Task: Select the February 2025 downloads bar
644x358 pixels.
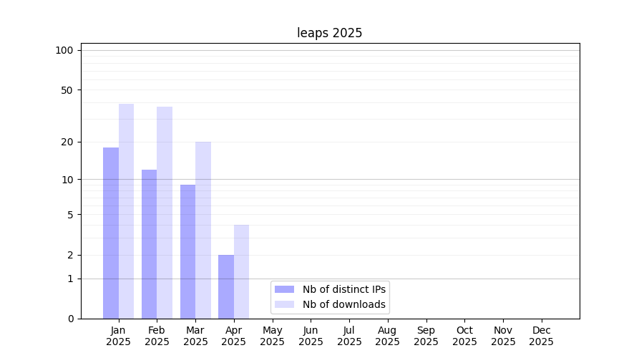Action: 165,213
